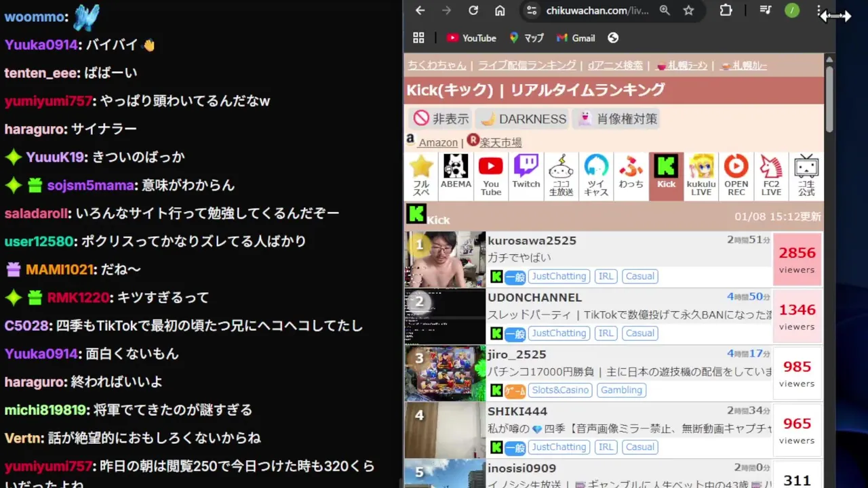Select the kukulu LIVE icon

tap(701, 176)
